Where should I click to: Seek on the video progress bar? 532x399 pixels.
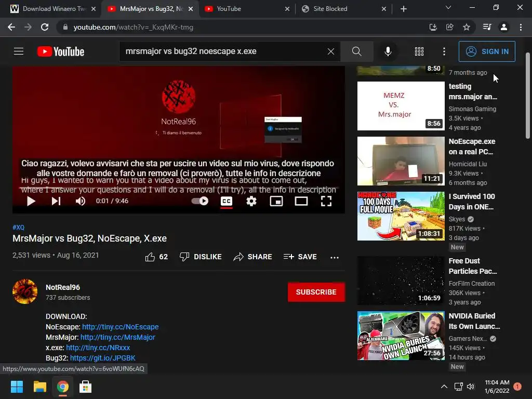coord(179,188)
